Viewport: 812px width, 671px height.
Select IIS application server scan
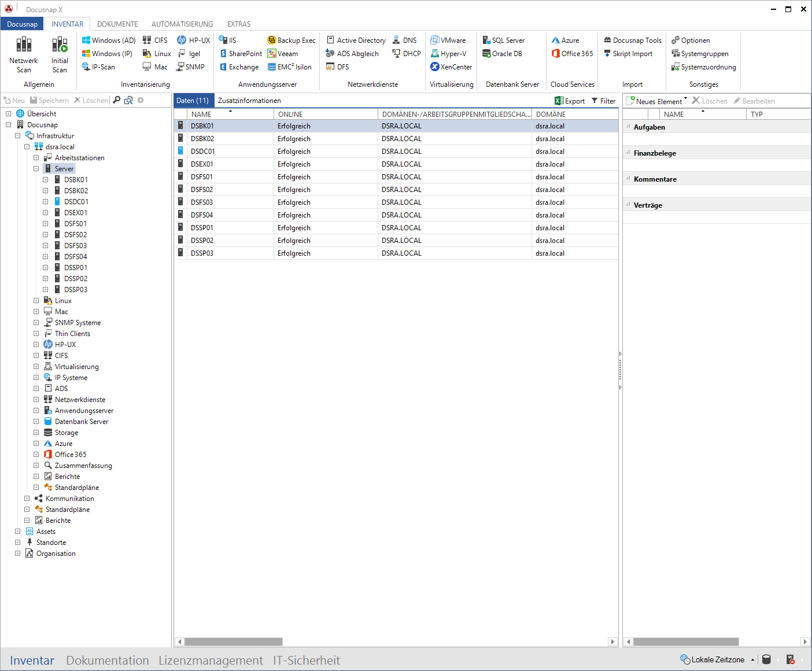(x=227, y=40)
